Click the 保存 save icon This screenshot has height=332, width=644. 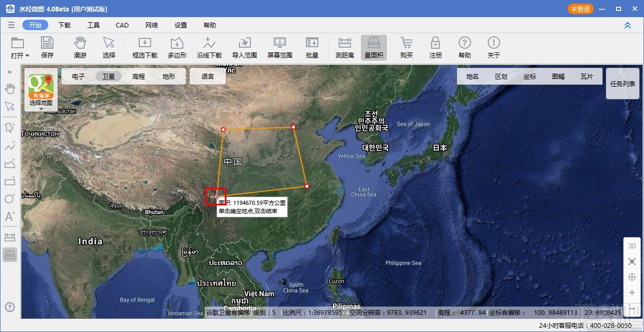(48, 47)
